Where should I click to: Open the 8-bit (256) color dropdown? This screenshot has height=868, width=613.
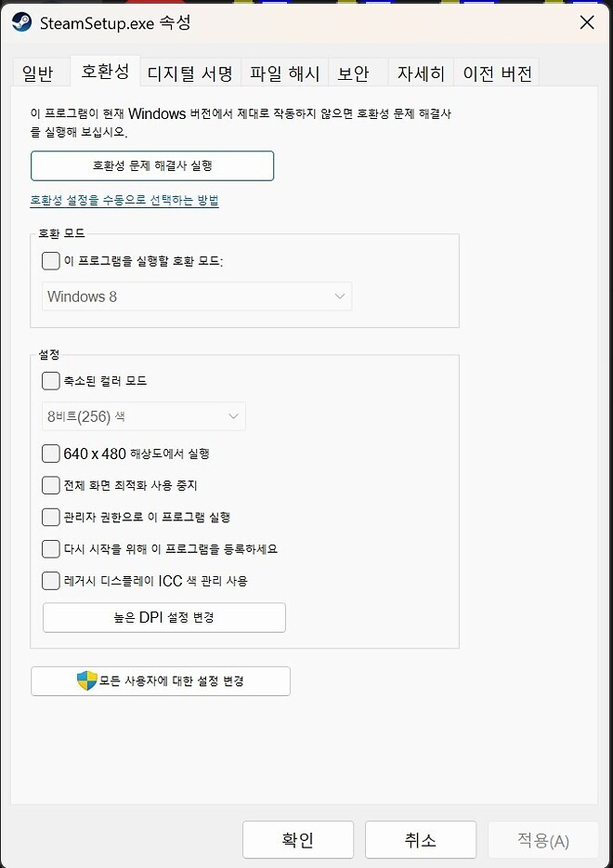(x=142, y=416)
